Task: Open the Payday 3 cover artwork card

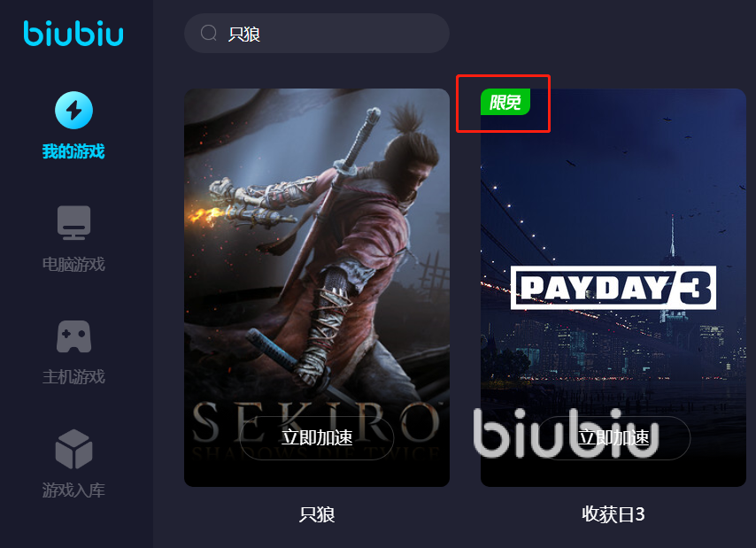Action: click(613, 288)
